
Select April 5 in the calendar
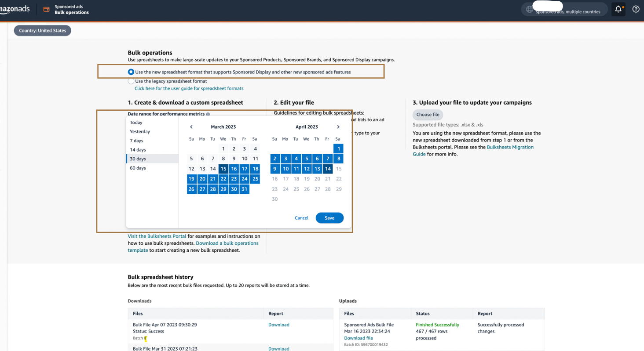coord(307,159)
